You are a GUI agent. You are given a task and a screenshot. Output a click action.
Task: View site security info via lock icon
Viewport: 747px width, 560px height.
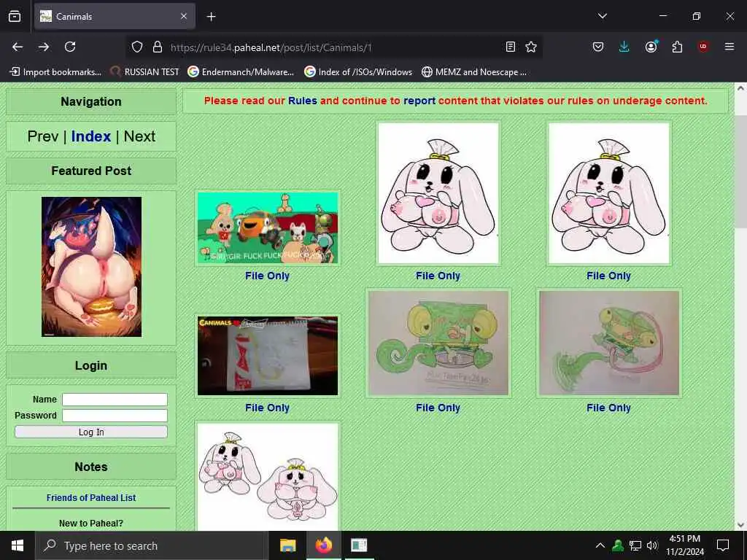pyautogui.click(x=158, y=47)
